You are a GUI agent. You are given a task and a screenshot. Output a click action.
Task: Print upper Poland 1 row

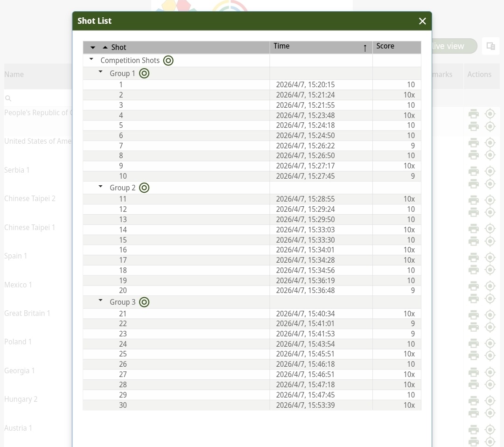tap(474, 343)
